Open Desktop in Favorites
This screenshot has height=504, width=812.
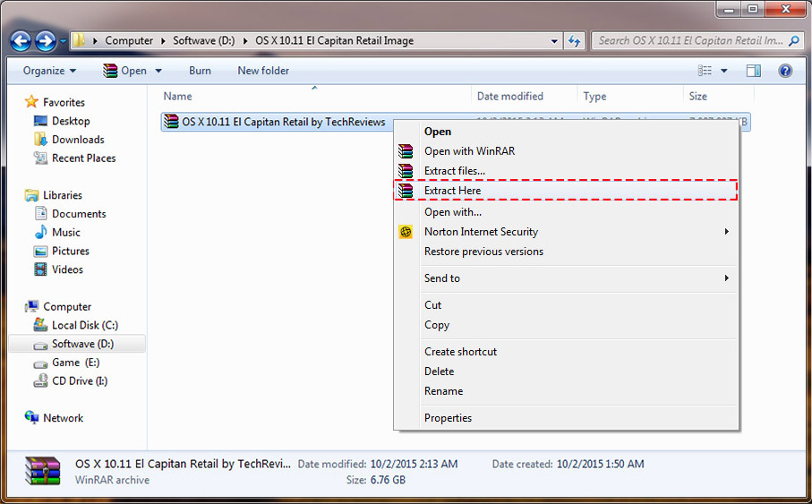click(71, 121)
